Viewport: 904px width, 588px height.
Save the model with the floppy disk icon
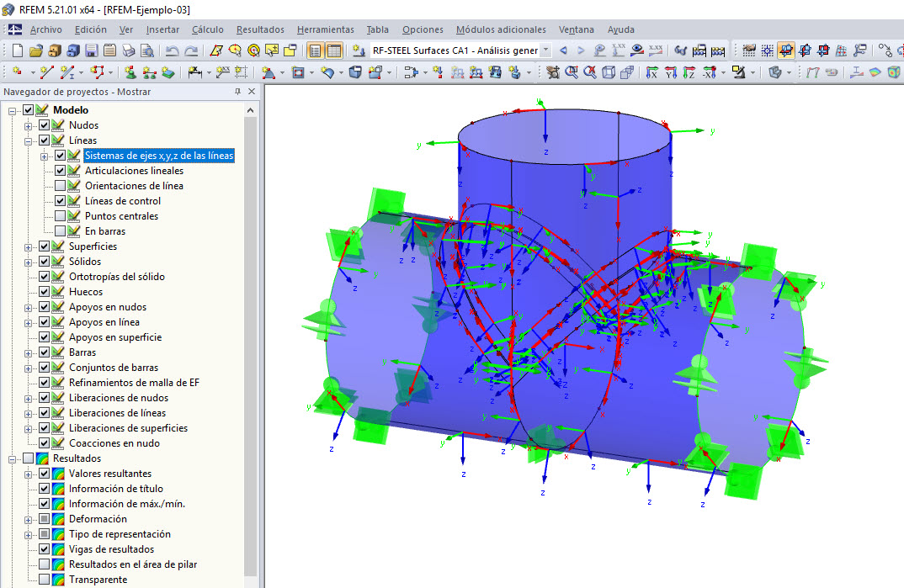(91, 50)
